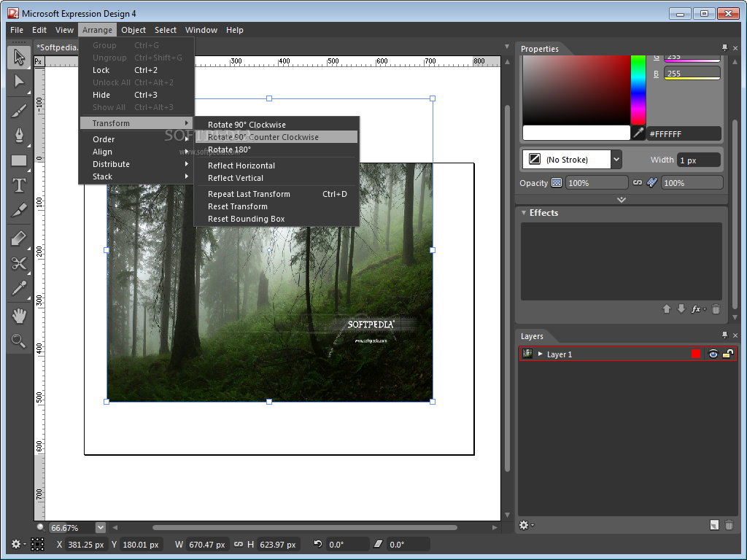Image resolution: width=747 pixels, height=560 pixels.
Task: Choose Repeat Last Transform
Action: pos(276,194)
